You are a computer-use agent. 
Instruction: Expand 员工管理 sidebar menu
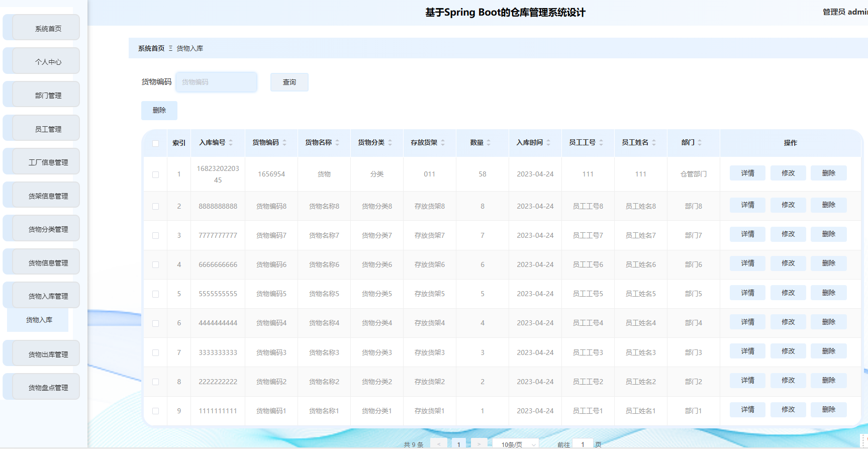pyautogui.click(x=46, y=129)
